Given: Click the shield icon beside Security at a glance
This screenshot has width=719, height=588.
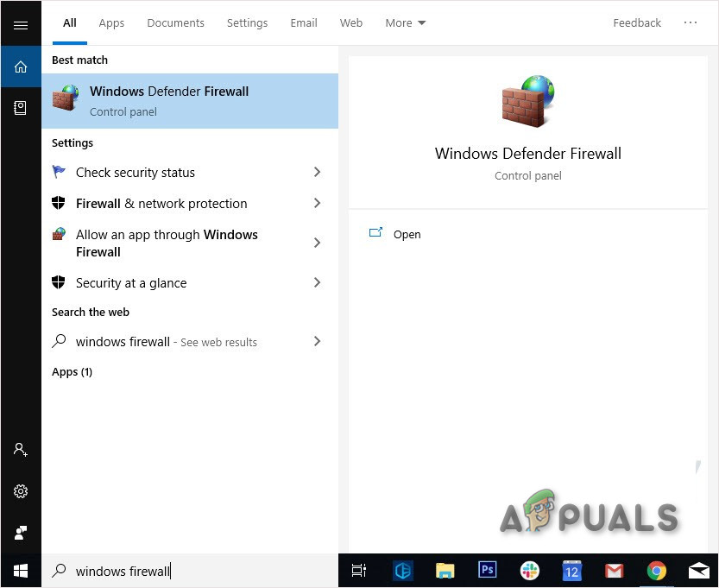Looking at the screenshot, I should tap(58, 282).
